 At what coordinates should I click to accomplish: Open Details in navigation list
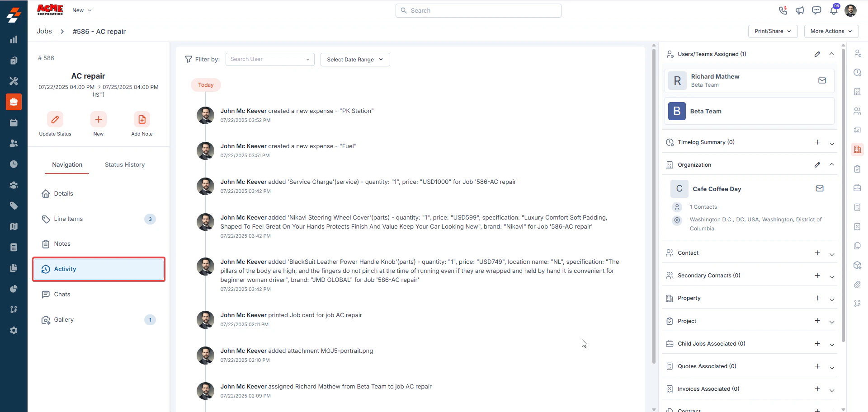pos(99,193)
